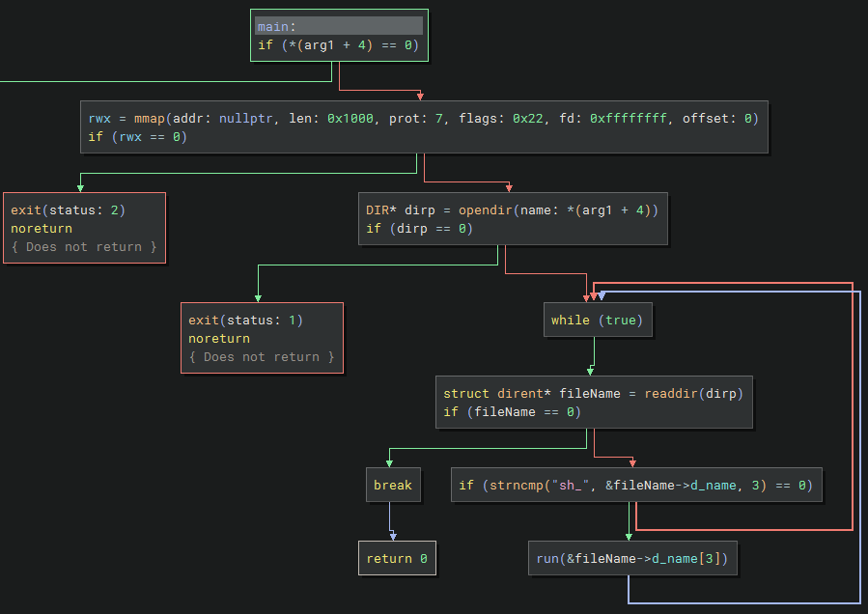Screen dimensions: 868x614
Task: Click the opendir function name
Action: (480, 210)
